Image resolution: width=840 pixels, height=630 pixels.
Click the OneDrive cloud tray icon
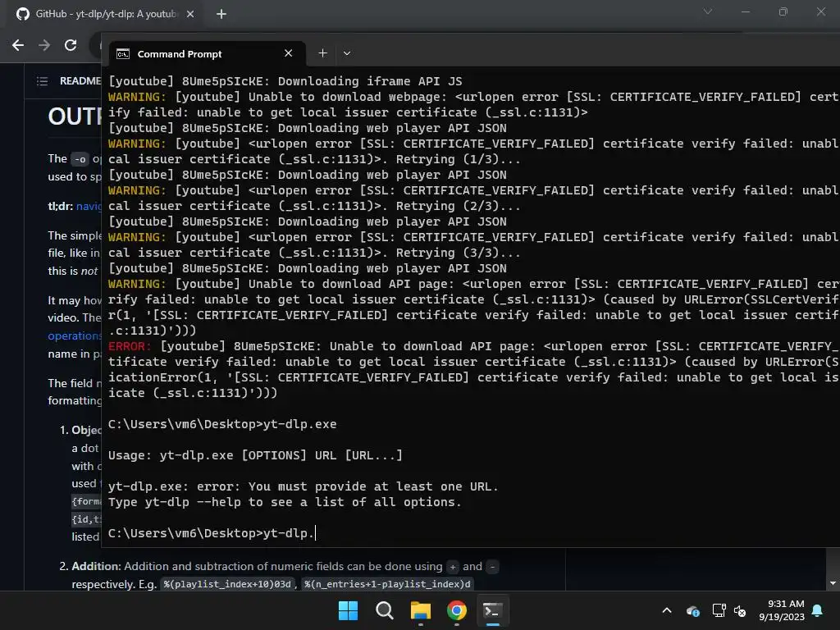coord(692,610)
